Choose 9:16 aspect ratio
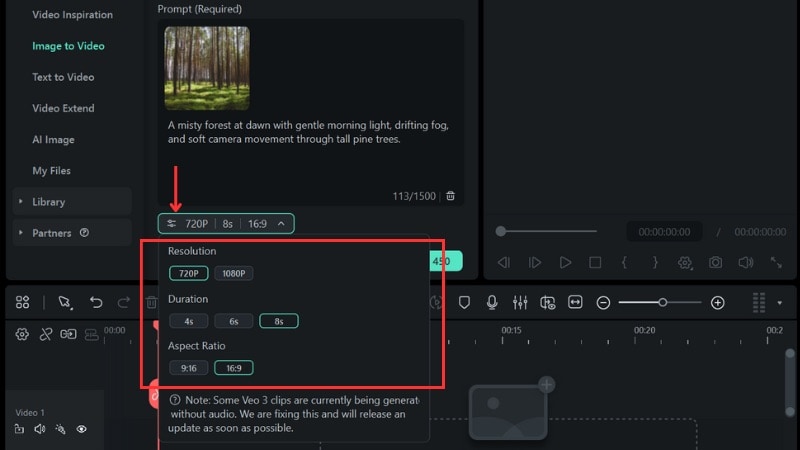The height and width of the screenshot is (450, 800). point(189,368)
